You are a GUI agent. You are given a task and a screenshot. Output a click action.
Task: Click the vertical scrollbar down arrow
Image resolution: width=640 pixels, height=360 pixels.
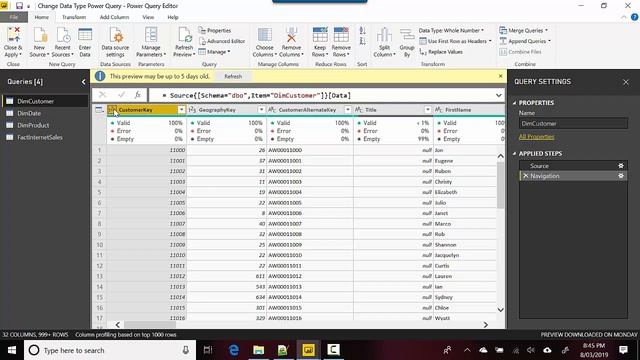pyautogui.click(x=500, y=310)
